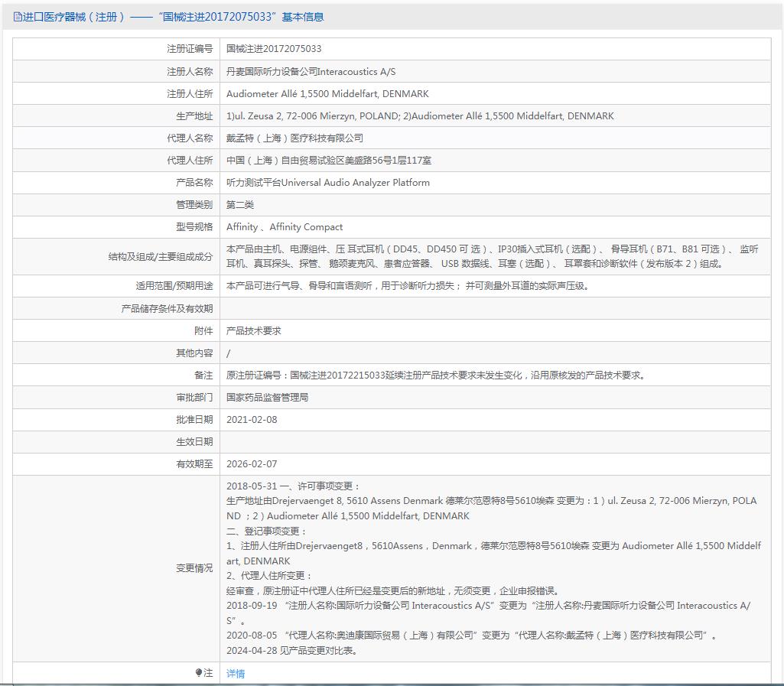This screenshot has width=784, height=686.
Task: Select intended use text 本产品可进行气导、骨导和言语测听
Action: pyautogui.click(x=408, y=285)
